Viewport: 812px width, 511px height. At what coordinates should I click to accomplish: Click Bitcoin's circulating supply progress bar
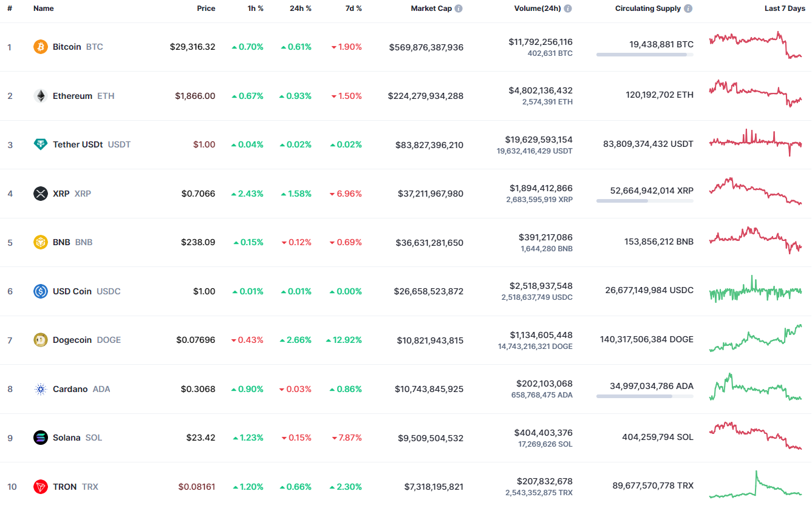(x=644, y=55)
